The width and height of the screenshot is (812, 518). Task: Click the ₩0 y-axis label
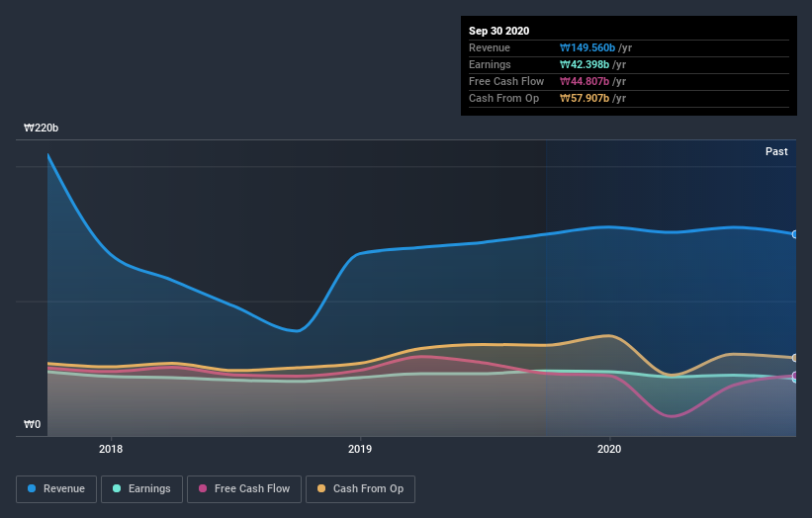[x=32, y=424]
